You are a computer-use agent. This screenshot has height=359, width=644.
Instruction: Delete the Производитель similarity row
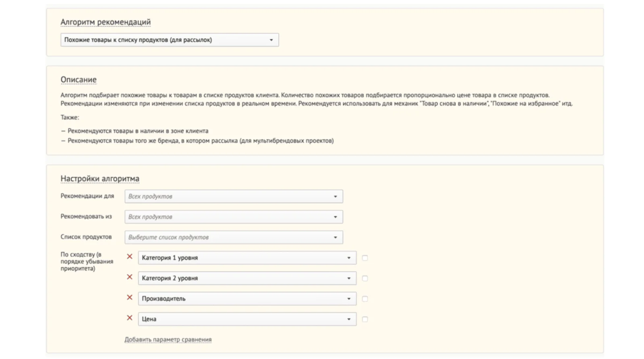click(x=130, y=298)
